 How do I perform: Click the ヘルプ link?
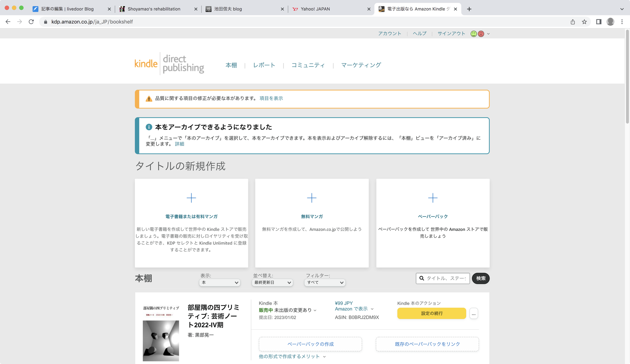[x=420, y=33]
